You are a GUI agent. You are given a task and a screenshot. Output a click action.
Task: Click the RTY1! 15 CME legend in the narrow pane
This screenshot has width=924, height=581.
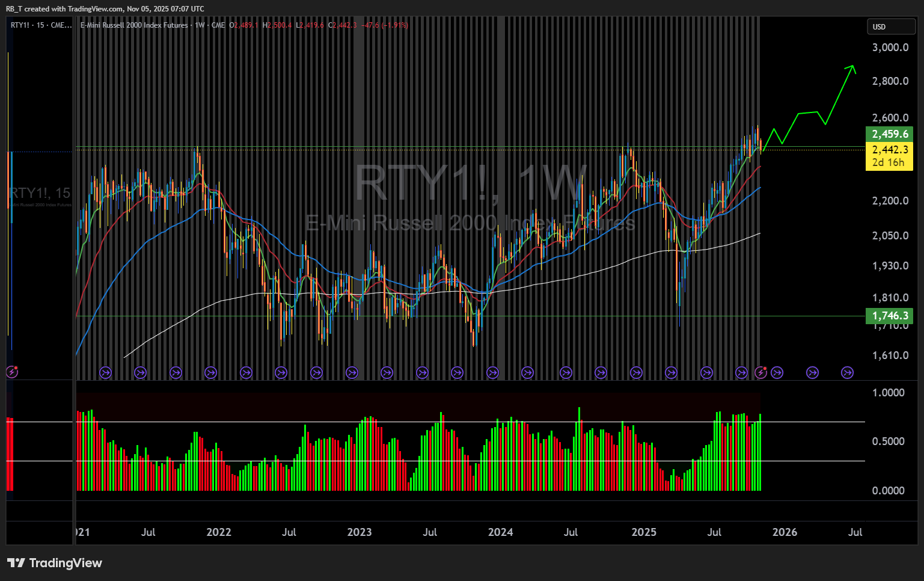[41, 25]
